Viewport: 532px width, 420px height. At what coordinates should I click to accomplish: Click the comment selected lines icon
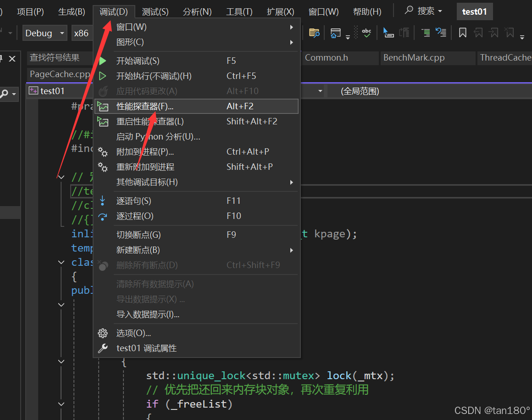(x=426, y=33)
